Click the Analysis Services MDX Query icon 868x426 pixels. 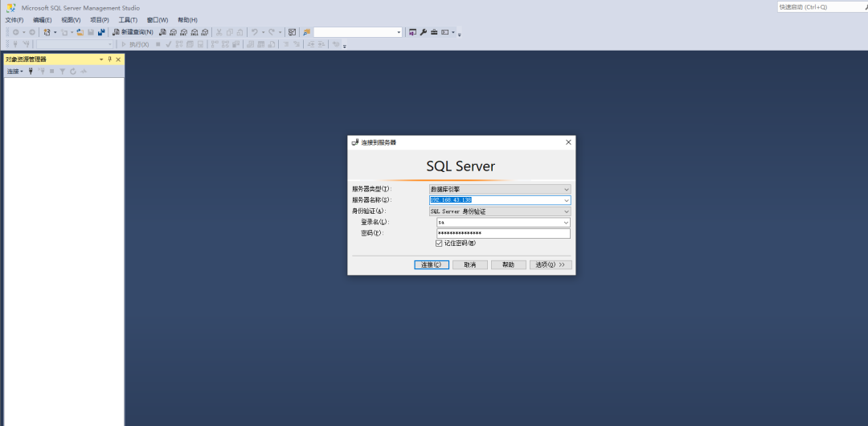coord(173,32)
